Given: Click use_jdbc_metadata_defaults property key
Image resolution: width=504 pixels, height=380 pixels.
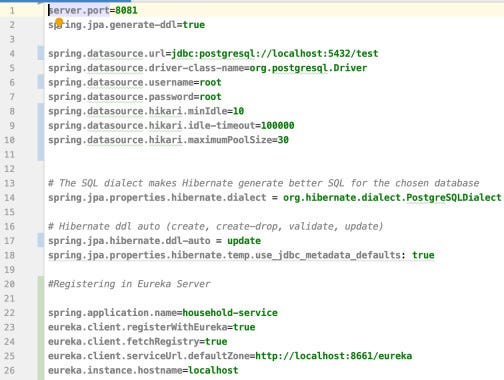Looking at the screenshot, I should click(224, 255).
